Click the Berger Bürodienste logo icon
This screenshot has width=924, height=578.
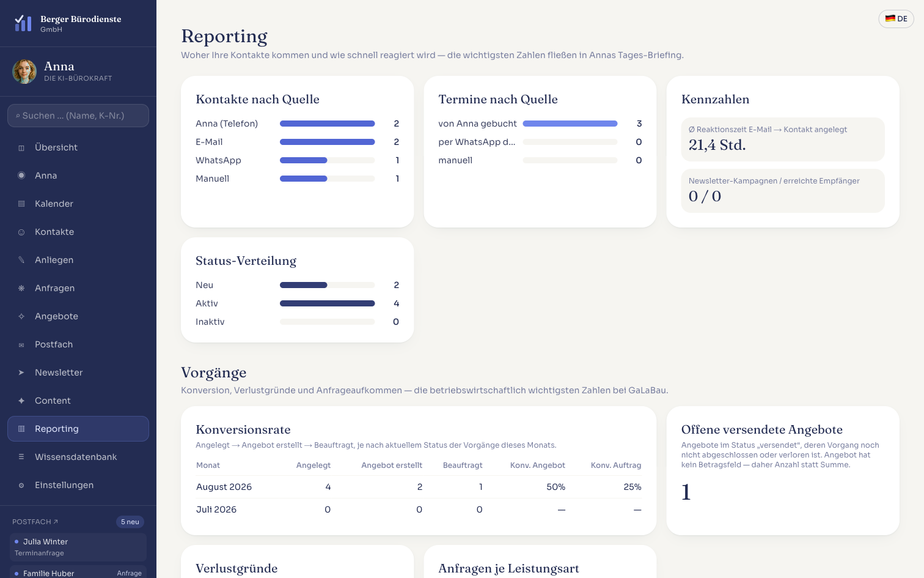coord(23,23)
